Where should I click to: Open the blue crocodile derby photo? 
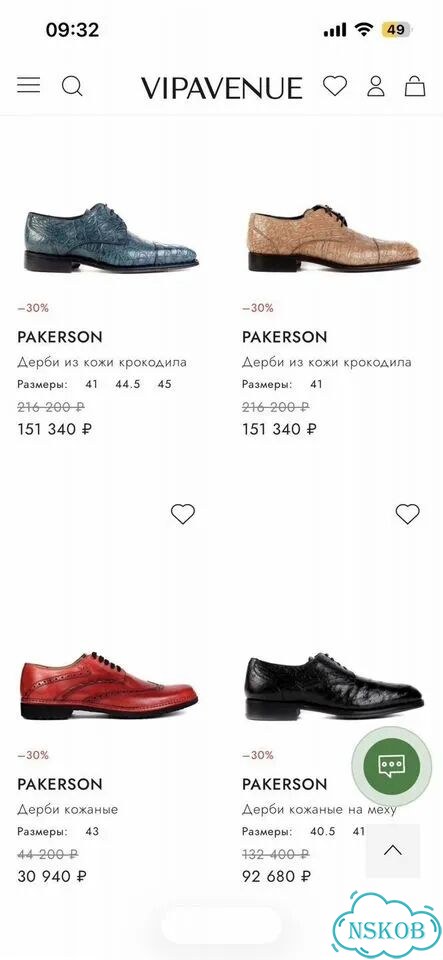coord(111,238)
